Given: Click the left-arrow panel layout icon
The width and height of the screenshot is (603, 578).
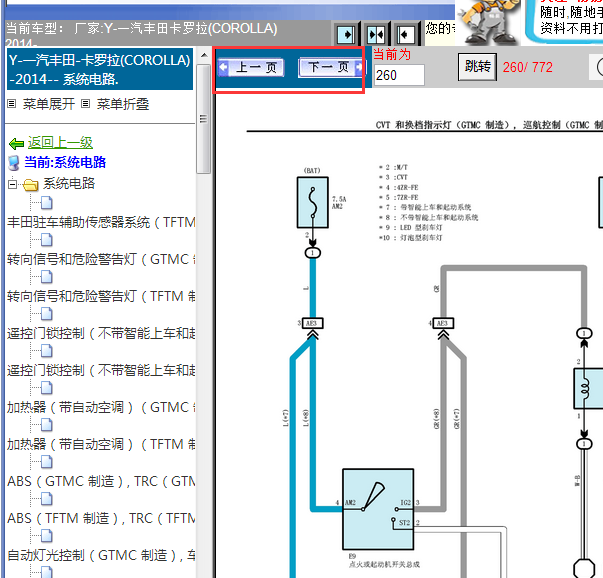Looking at the screenshot, I should pyautogui.click(x=406, y=35).
